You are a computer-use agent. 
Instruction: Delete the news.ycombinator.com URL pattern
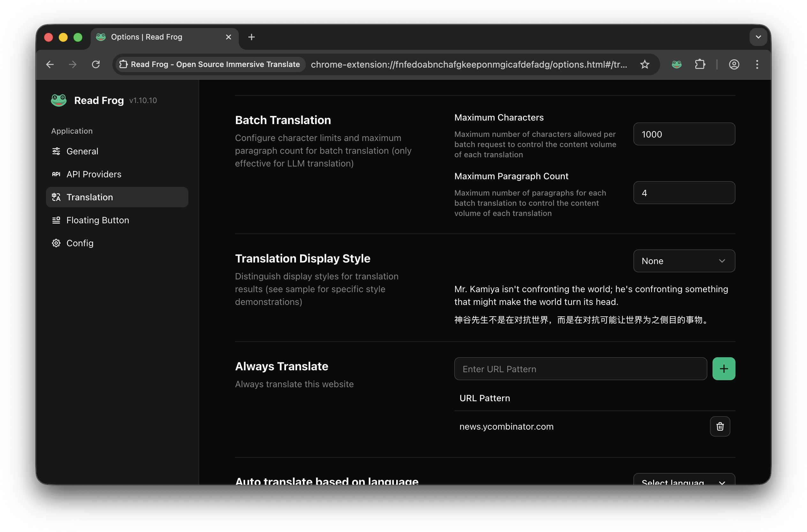[x=720, y=426]
